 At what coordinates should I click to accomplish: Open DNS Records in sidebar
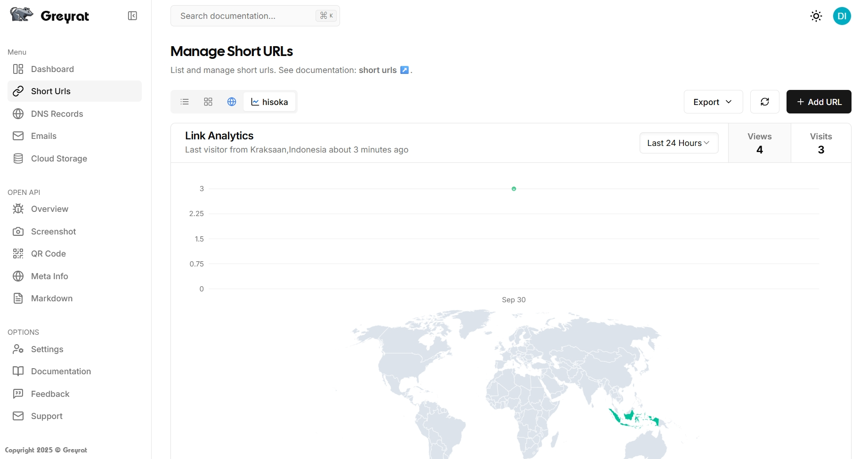pyautogui.click(x=57, y=114)
